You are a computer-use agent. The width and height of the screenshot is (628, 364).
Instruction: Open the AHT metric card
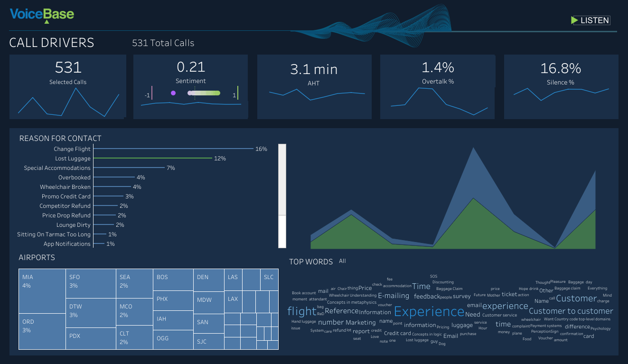pos(314,86)
